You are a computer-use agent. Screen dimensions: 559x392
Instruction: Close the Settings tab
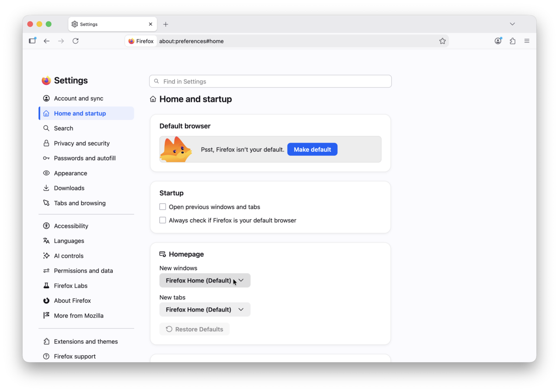[150, 24]
